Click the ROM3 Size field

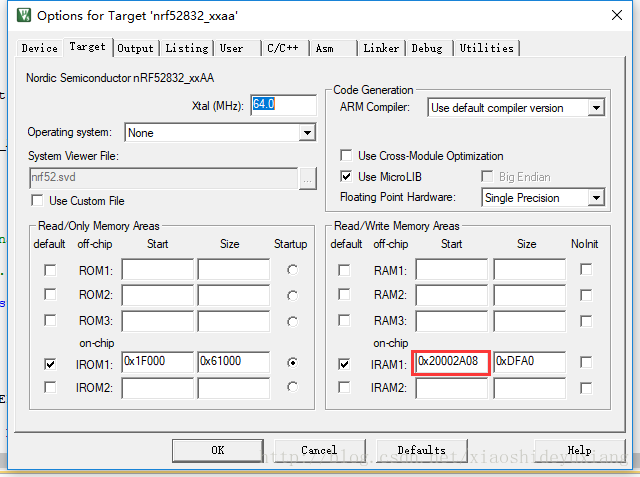click(234, 321)
